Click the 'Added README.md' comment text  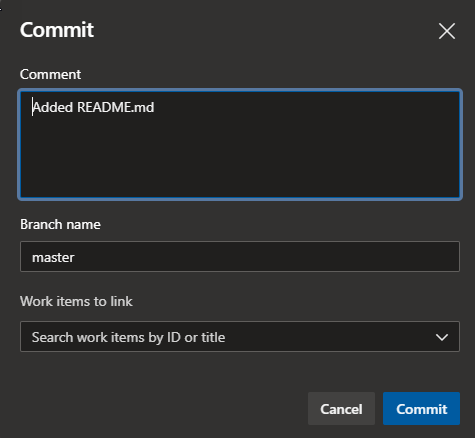click(x=93, y=107)
